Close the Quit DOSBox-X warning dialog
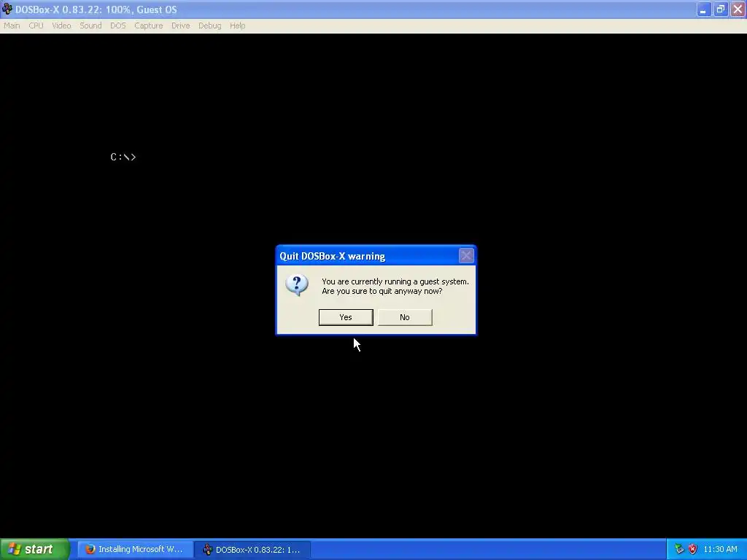 (466, 256)
